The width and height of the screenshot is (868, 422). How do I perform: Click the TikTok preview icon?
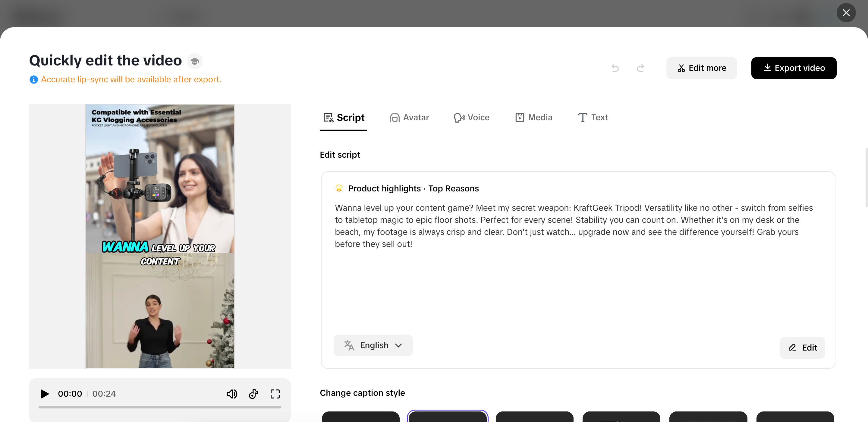pos(253,393)
